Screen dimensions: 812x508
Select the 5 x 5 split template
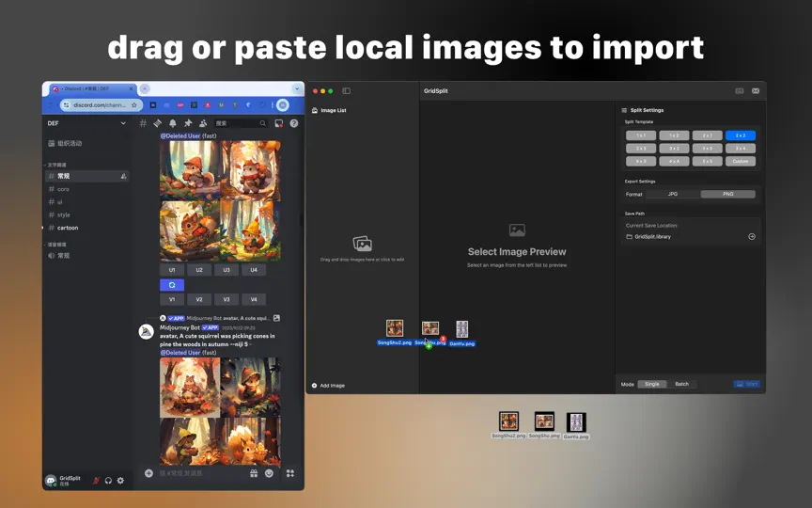coord(707,161)
